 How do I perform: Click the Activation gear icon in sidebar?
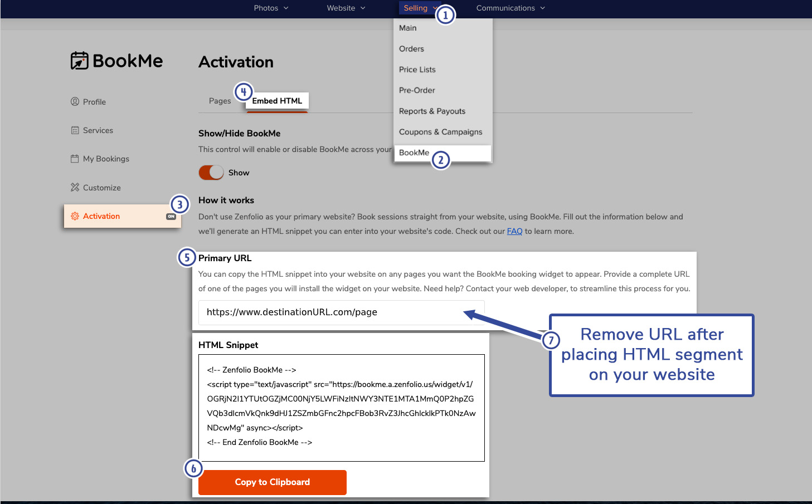[75, 216]
